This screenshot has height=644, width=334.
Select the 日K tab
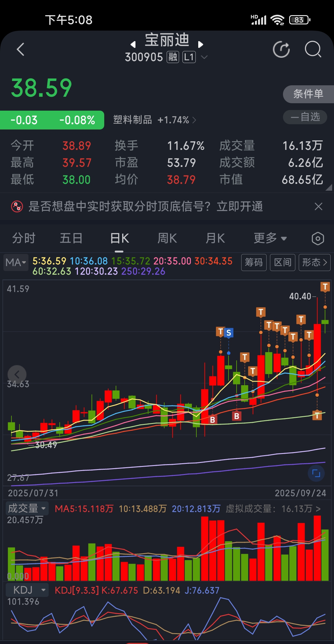click(x=119, y=238)
